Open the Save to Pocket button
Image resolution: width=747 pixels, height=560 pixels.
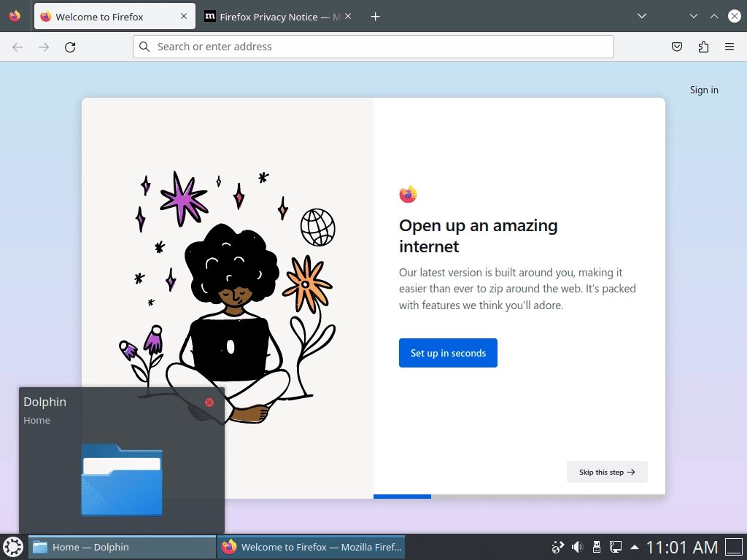tap(677, 47)
